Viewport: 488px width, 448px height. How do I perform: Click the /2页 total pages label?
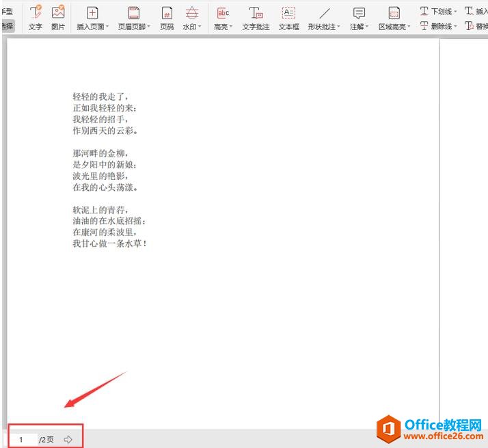pos(46,440)
